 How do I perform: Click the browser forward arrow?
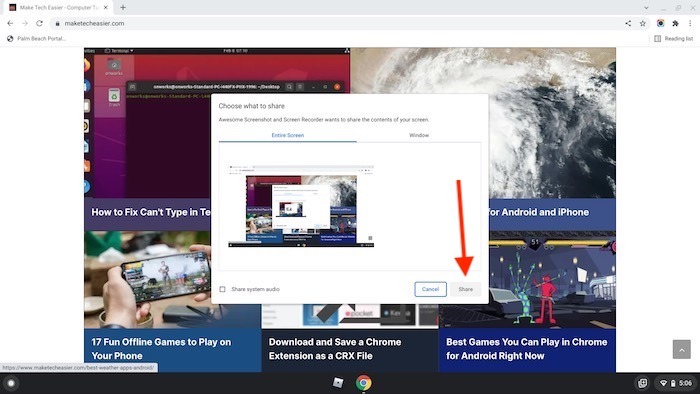click(x=25, y=23)
